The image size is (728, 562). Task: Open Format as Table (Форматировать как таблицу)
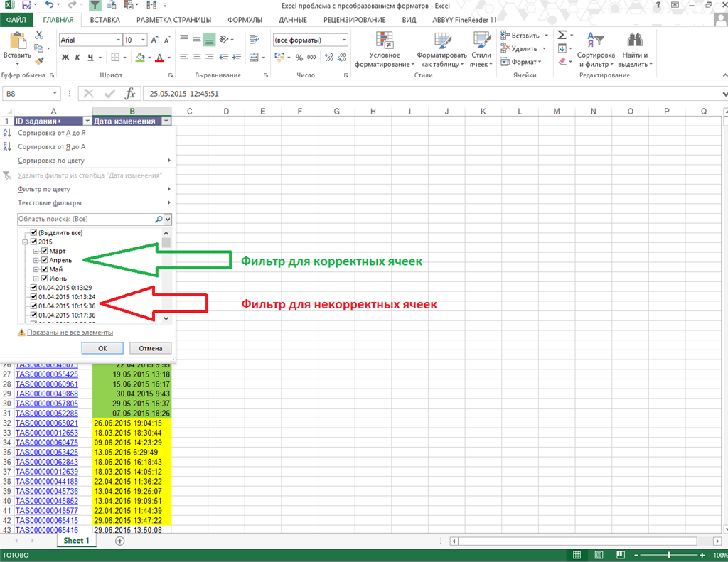pos(442,50)
